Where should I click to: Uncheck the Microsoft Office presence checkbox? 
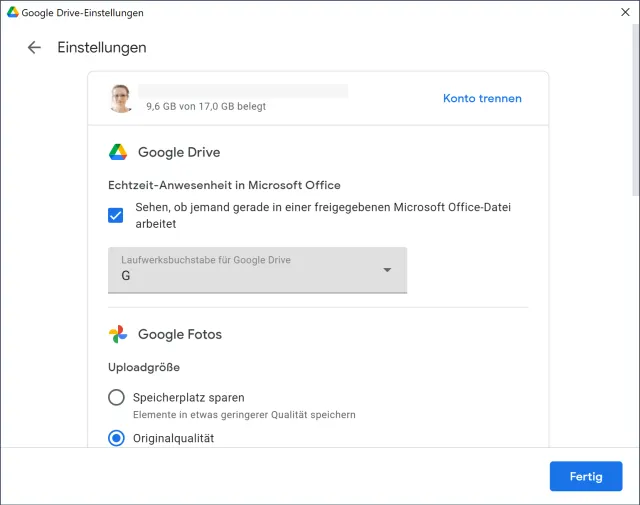[116, 215]
